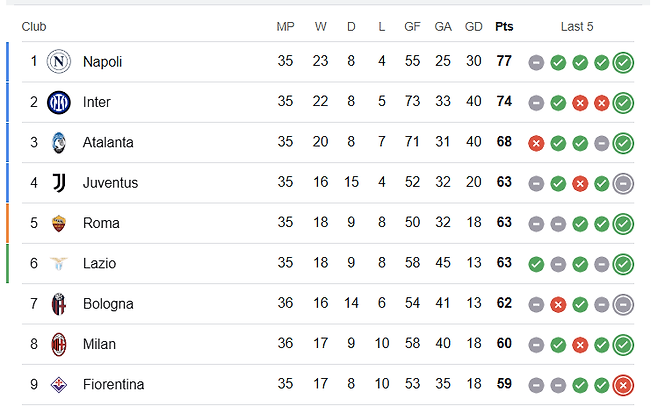Image resolution: width=658 pixels, height=406 pixels.
Task: Click the Juventus club crest icon
Action: (x=59, y=183)
